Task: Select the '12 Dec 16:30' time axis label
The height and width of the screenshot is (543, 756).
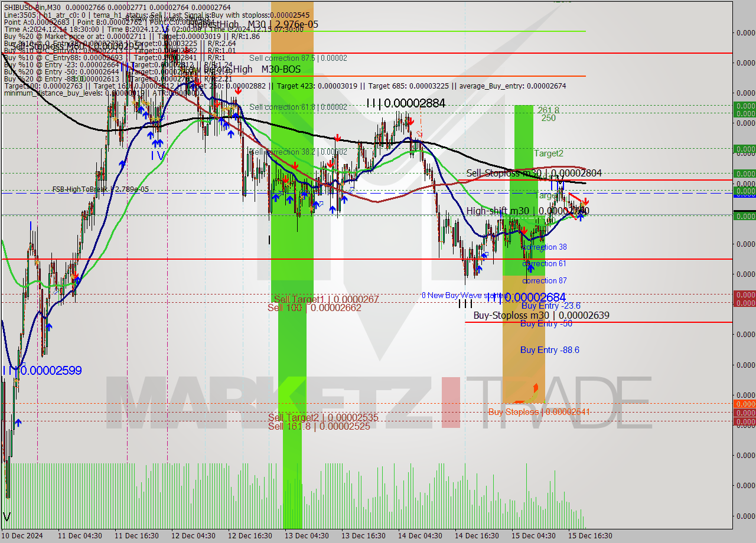Action: (250, 536)
